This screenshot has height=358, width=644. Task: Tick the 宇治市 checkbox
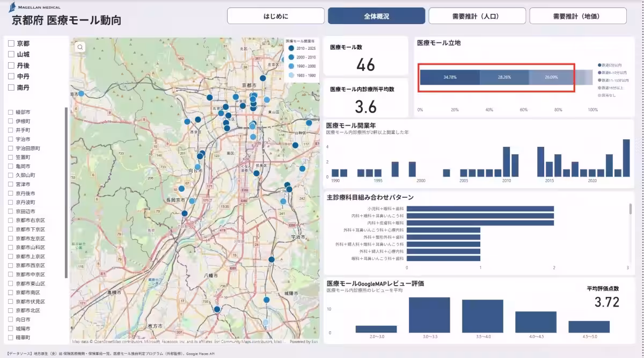pos(11,139)
